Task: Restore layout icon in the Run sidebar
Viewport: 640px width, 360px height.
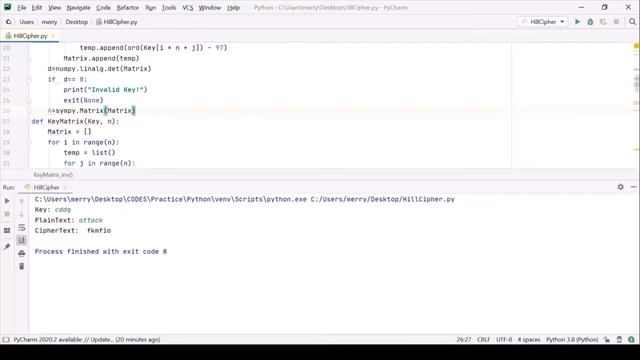Action: pyautogui.click(x=7, y=231)
